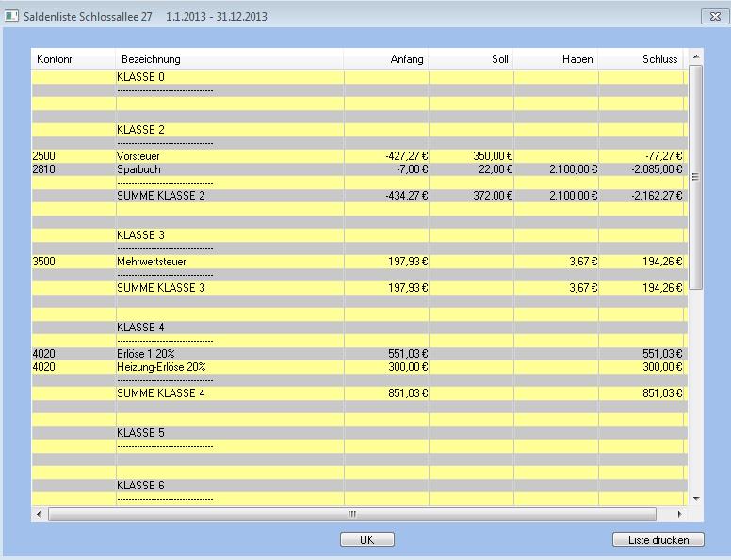
Task: Click the horizontal scrollbar right arrow
Action: [680, 515]
